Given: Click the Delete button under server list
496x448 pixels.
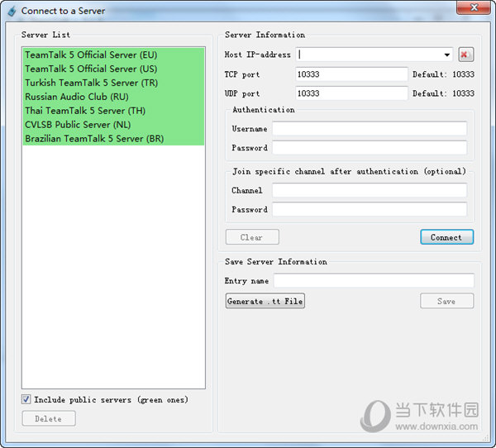Looking at the screenshot, I should [49, 418].
